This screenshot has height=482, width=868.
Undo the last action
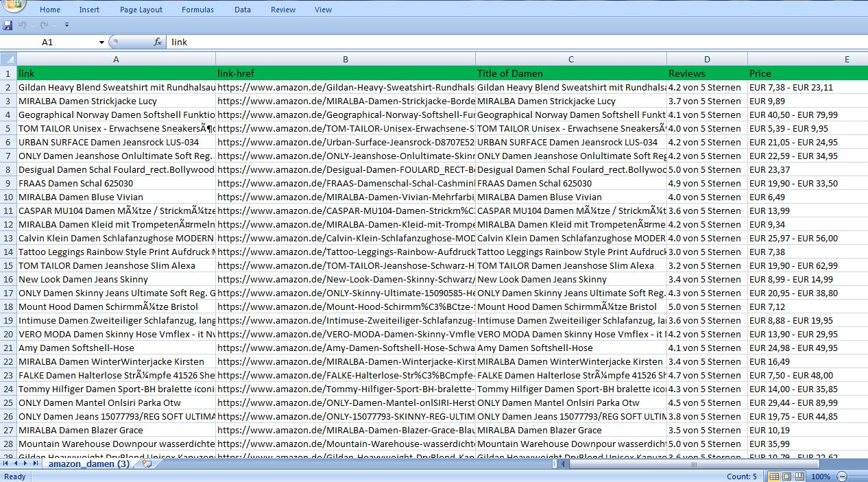click(x=22, y=25)
